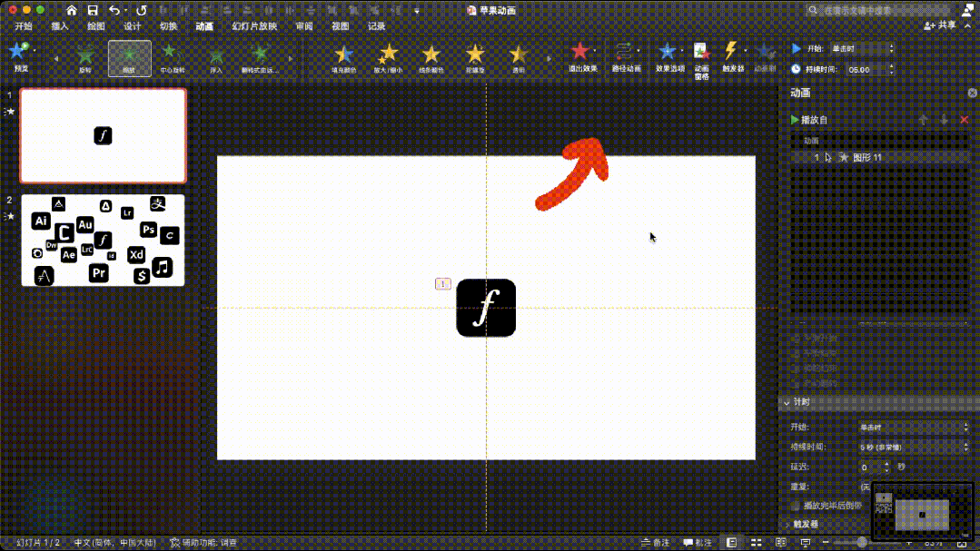
Task: Open 效果选项 effect options
Action: click(669, 57)
